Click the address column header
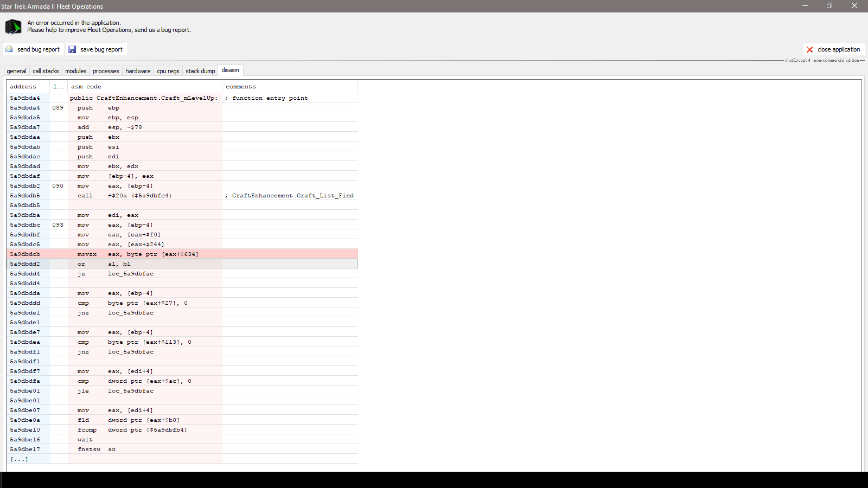The height and width of the screenshot is (488, 868). pyautogui.click(x=28, y=87)
